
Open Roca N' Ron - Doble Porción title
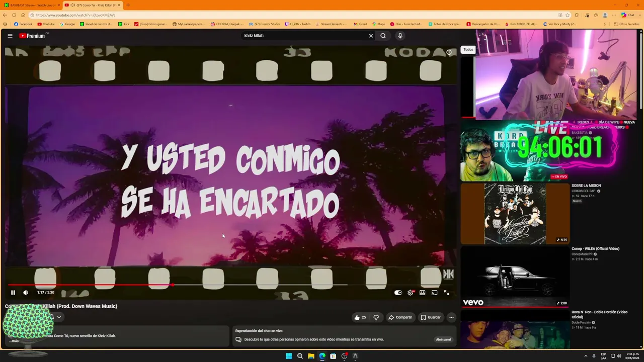pos(599,314)
